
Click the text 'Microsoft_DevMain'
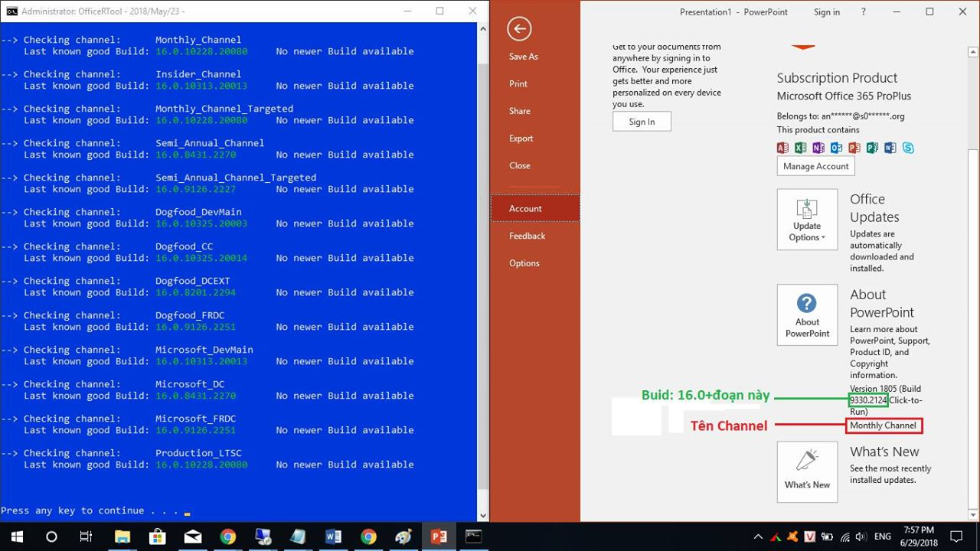(x=204, y=350)
